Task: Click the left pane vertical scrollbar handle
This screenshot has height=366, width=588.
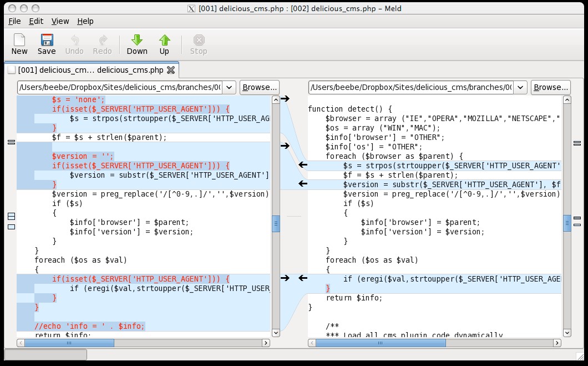Action: (x=276, y=223)
